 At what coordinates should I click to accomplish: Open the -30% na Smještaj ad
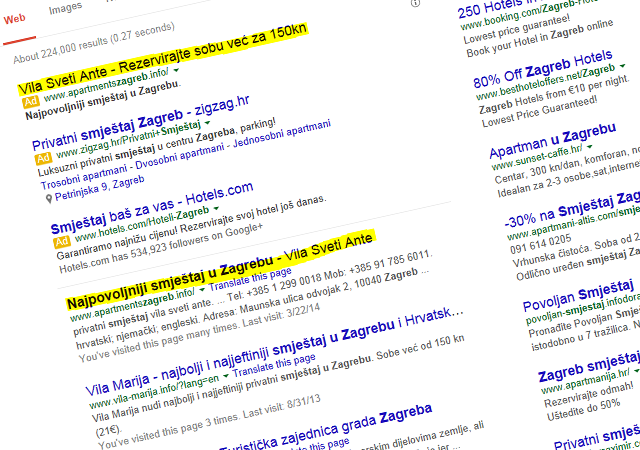coord(571,210)
